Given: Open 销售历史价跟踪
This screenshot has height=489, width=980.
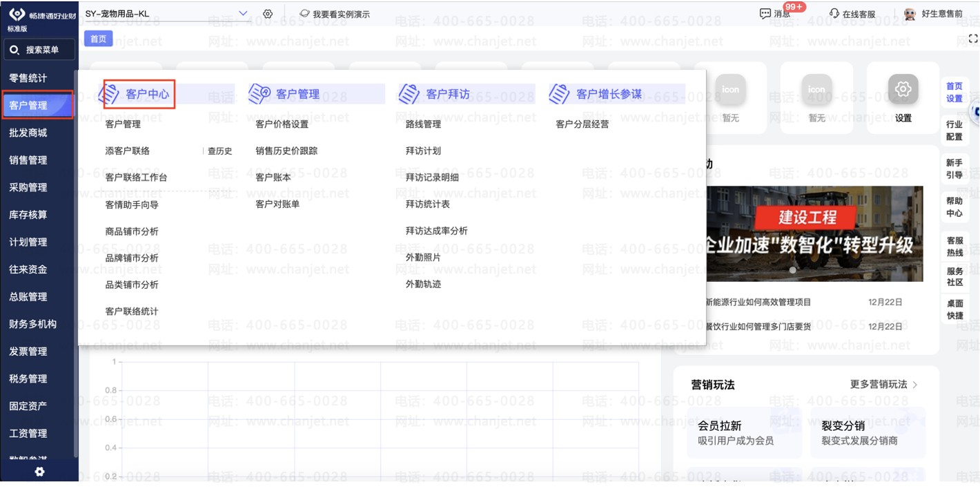Looking at the screenshot, I should (286, 151).
